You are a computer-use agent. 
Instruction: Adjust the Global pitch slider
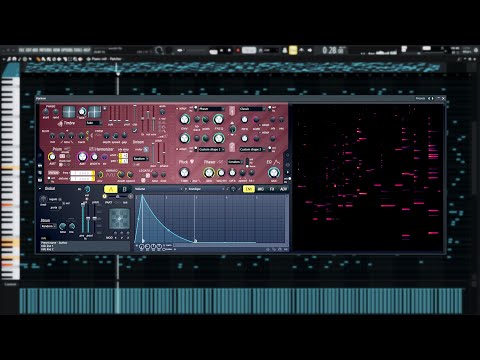(95, 218)
